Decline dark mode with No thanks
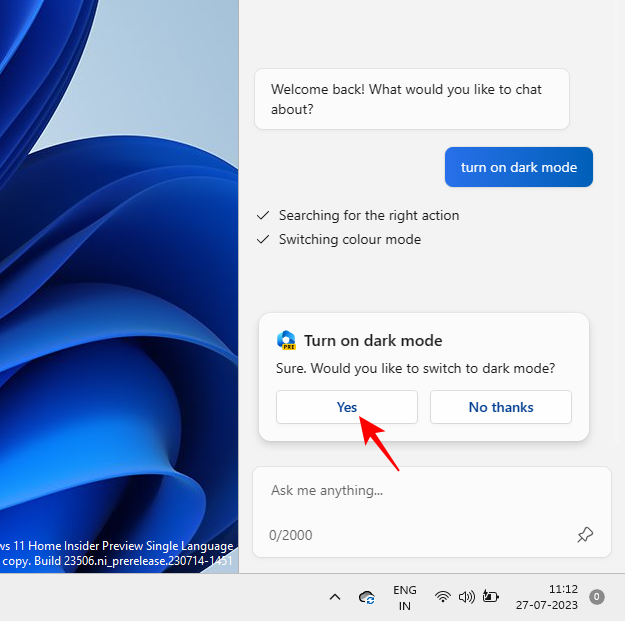 coord(500,407)
